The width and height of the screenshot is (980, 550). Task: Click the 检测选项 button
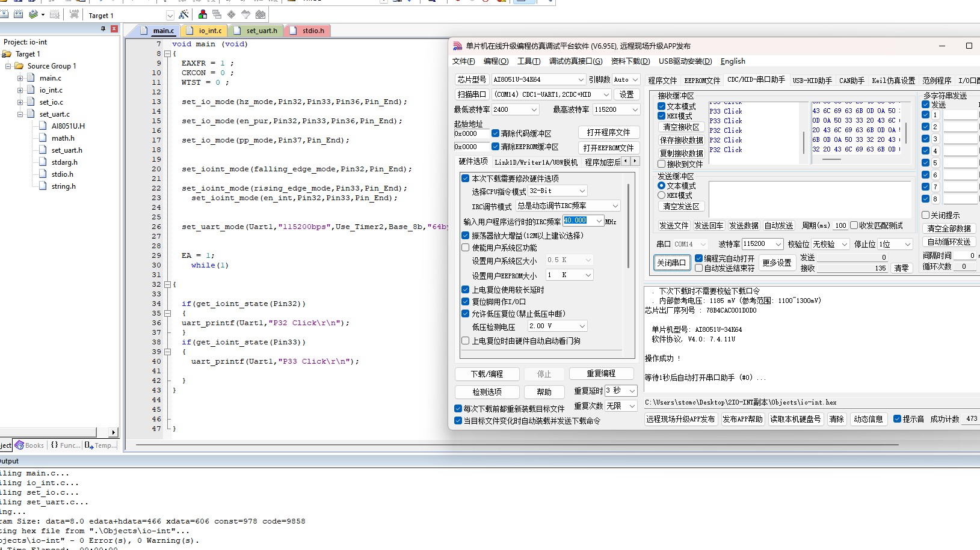[x=487, y=392]
